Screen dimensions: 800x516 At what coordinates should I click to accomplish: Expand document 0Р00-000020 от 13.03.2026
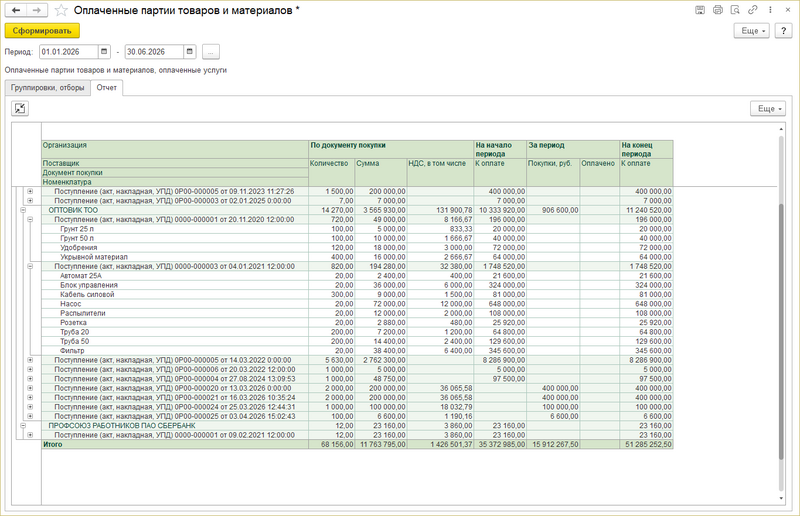30,388
